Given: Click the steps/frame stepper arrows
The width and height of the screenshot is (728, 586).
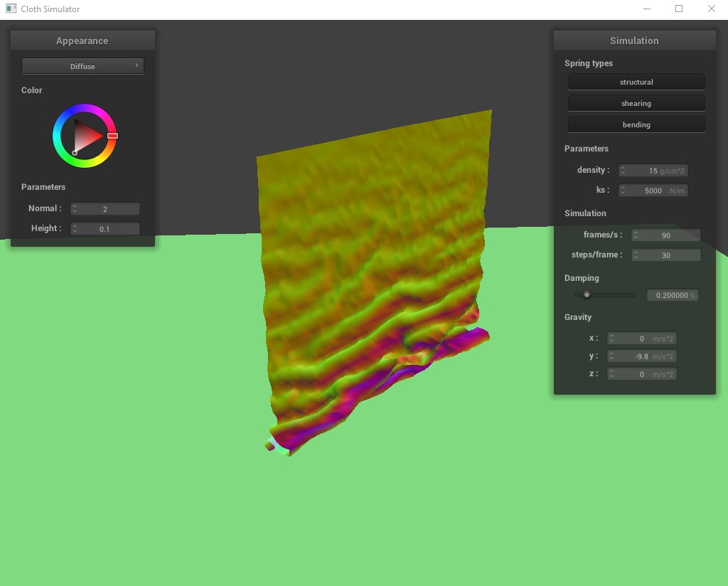Looking at the screenshot, I should point(636,255).
